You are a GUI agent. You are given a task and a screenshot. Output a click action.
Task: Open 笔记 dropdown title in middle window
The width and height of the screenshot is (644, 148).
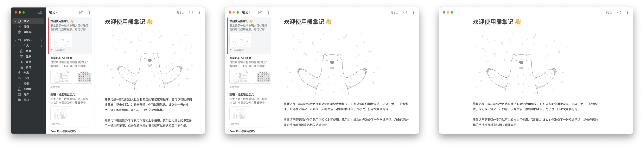246,12
